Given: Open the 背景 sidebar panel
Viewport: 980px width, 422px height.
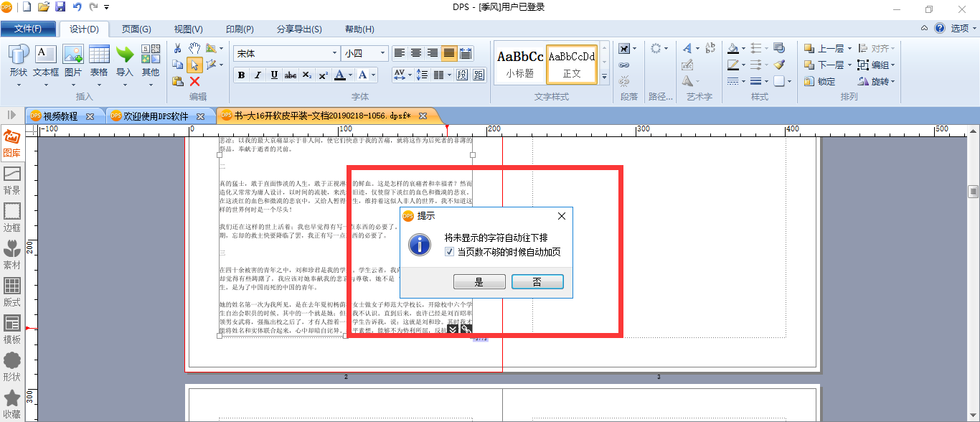Looking at the screenshot, I should pos(12,181).
